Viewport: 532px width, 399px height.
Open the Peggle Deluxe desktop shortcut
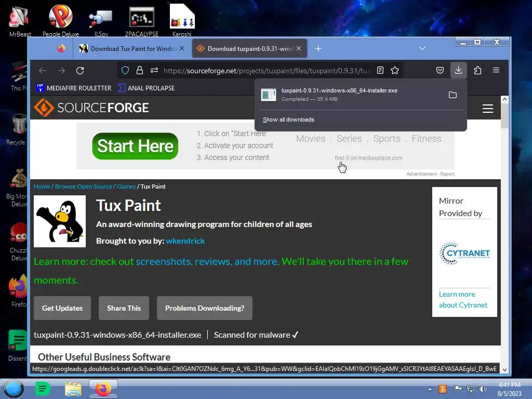pyautogui.click(x=61, y=20)
